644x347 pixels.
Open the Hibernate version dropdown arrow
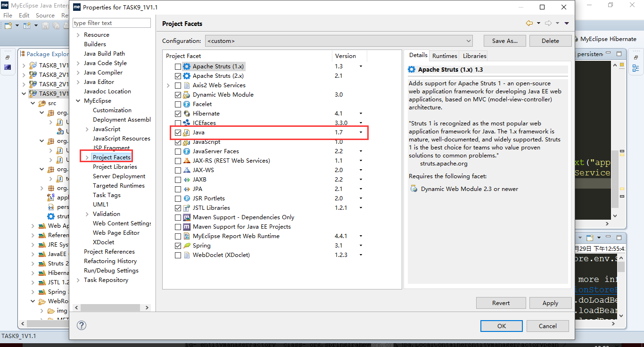point(361,114)
